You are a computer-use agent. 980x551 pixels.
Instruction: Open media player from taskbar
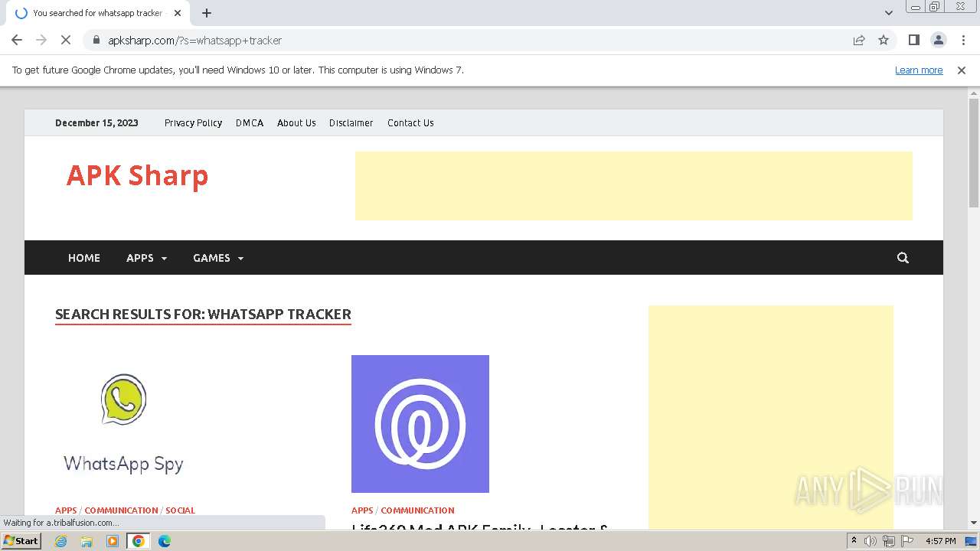click(113, 541)
